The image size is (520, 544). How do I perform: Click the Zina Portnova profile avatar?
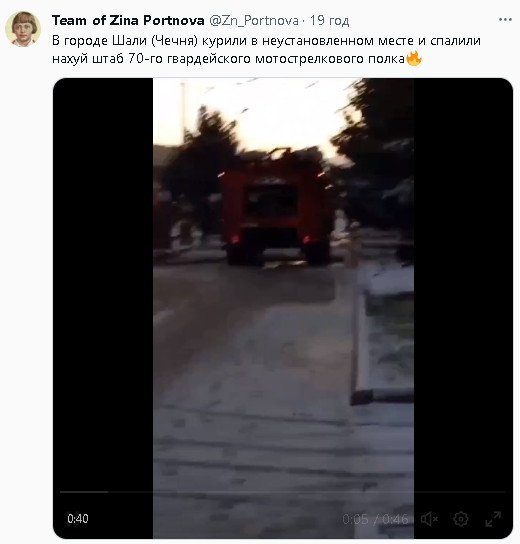click(x=23, y=29)
